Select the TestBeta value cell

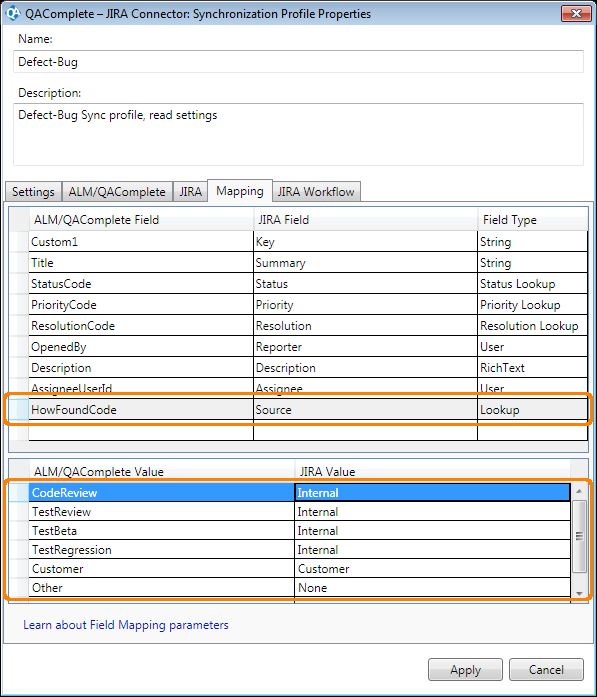[x=162, y=531]
